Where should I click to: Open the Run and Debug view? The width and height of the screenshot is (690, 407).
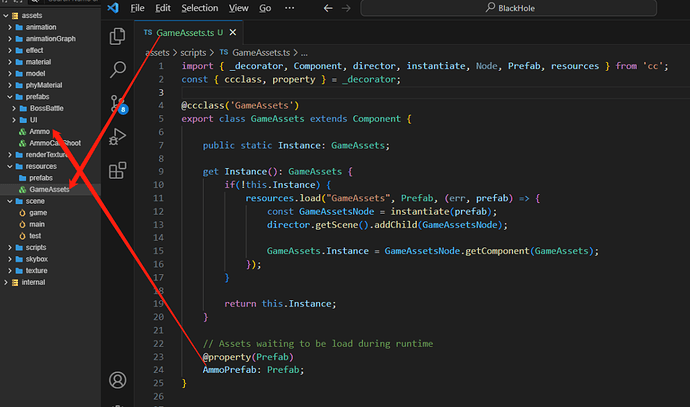click(x=118, y=136)
